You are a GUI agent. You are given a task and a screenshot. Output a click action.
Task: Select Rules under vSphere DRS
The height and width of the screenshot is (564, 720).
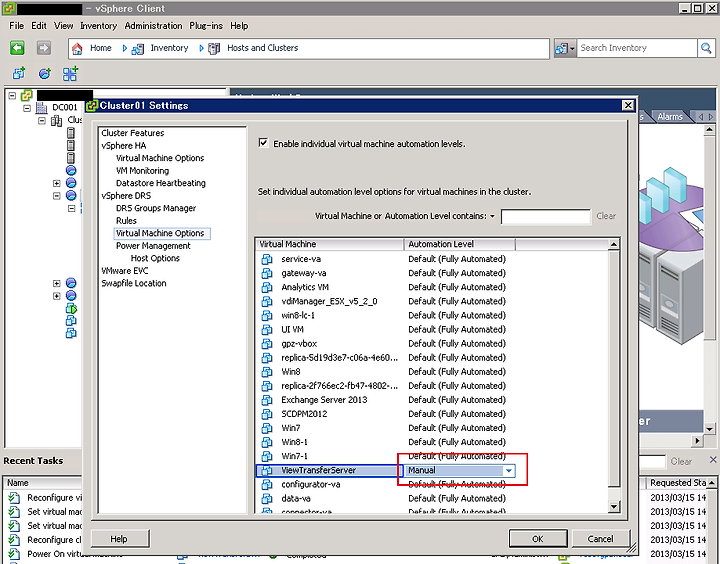click(x=126, y=221)
